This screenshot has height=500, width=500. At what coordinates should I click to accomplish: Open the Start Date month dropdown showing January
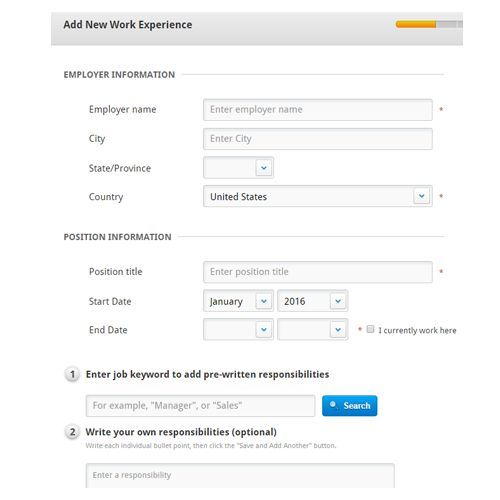[238, 301]
